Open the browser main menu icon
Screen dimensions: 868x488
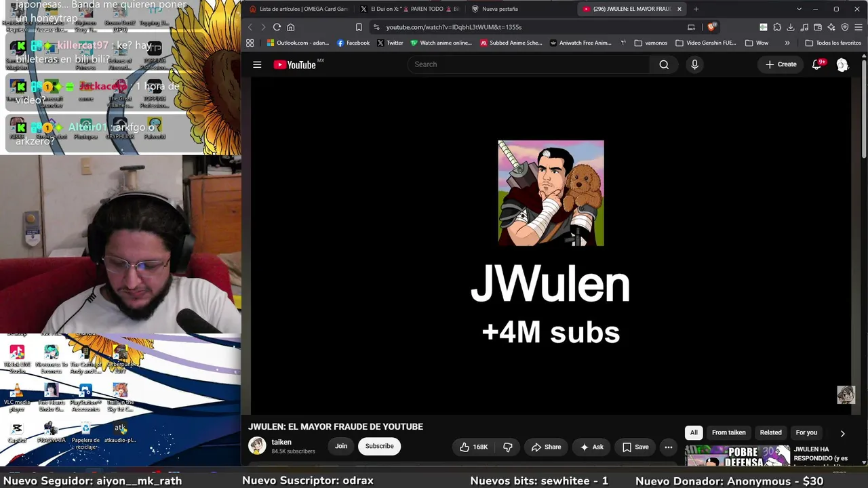pyautogui.click(x=859, y=27)
